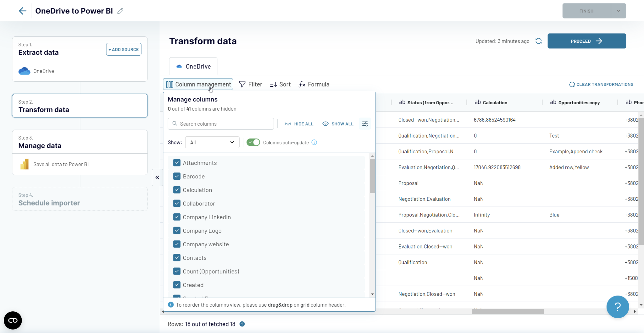644x333 pixels.
Task: Open the help question mark button
Action: (x=617, y=307)
